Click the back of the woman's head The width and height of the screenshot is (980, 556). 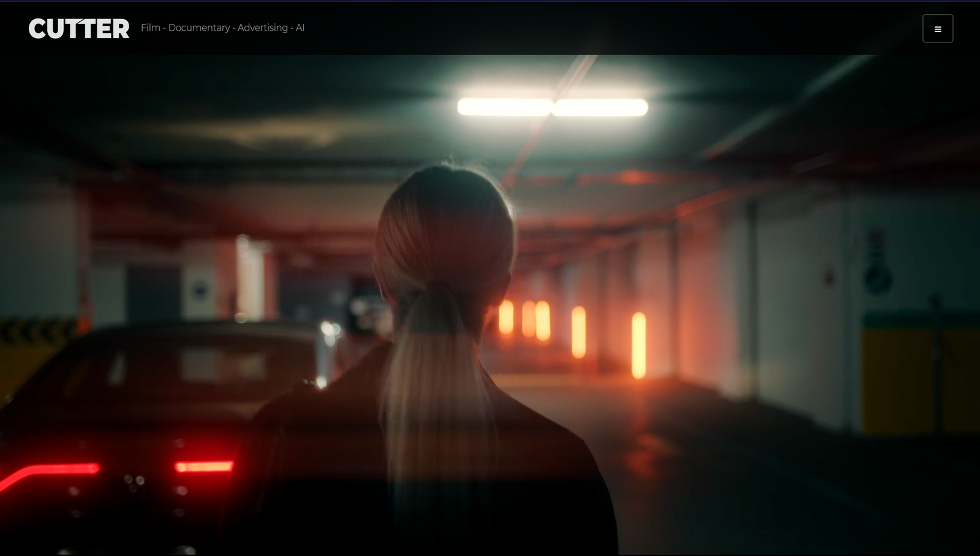point(444,227)
